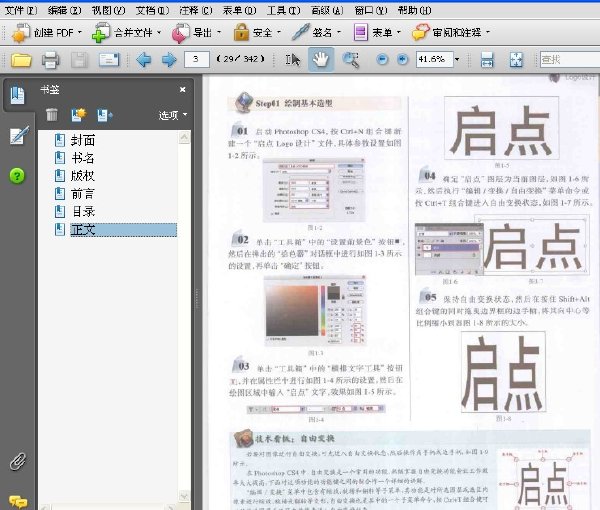Open the 帮助 menu

click(414, 10)
